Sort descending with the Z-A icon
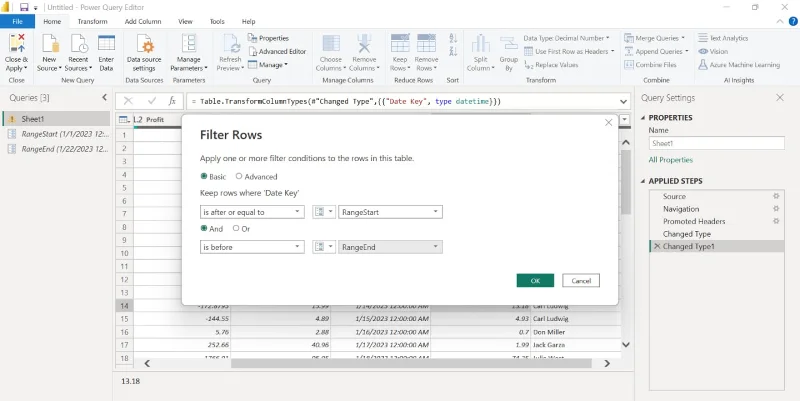Screen dimensions: 800x401 point(453,51)
